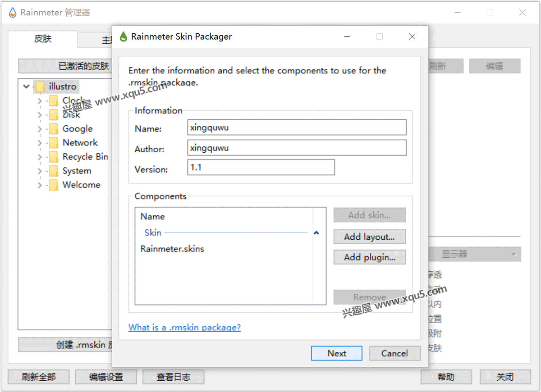Open the 'What is a .rmskin package?' link
541x392 pixels.
click(x=184, y=327)
